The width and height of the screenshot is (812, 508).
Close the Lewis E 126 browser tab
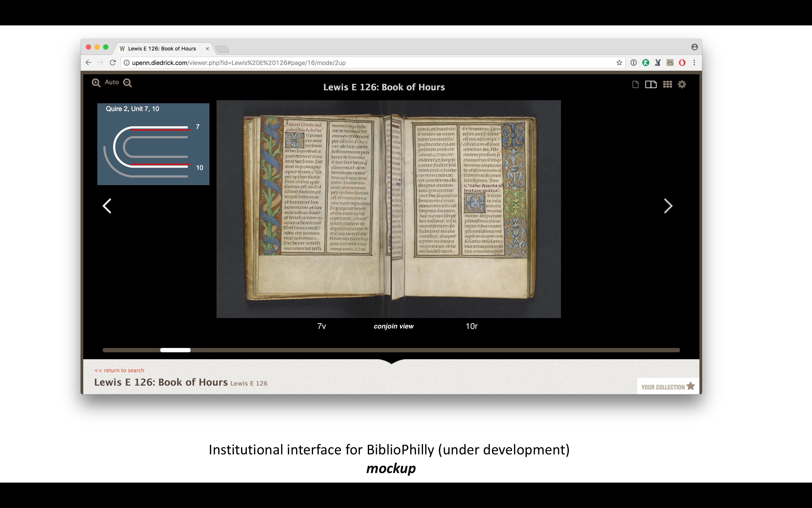click(207, 49)
